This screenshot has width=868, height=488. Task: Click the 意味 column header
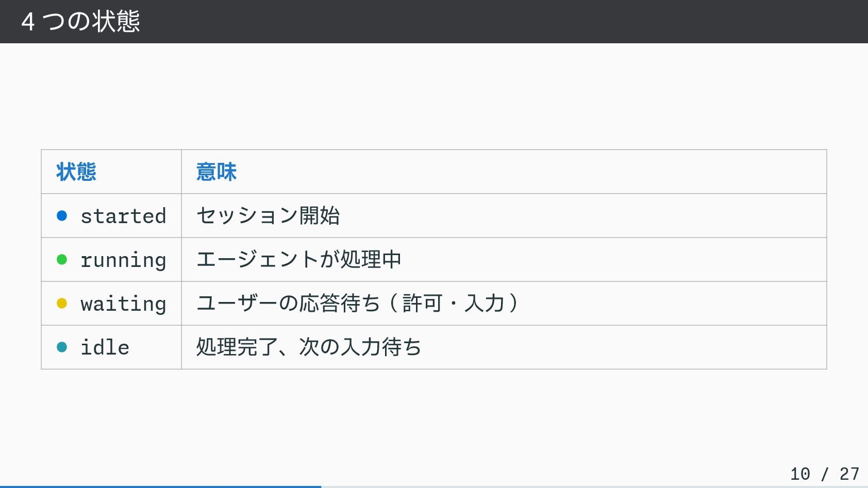(x=216, y=172)
